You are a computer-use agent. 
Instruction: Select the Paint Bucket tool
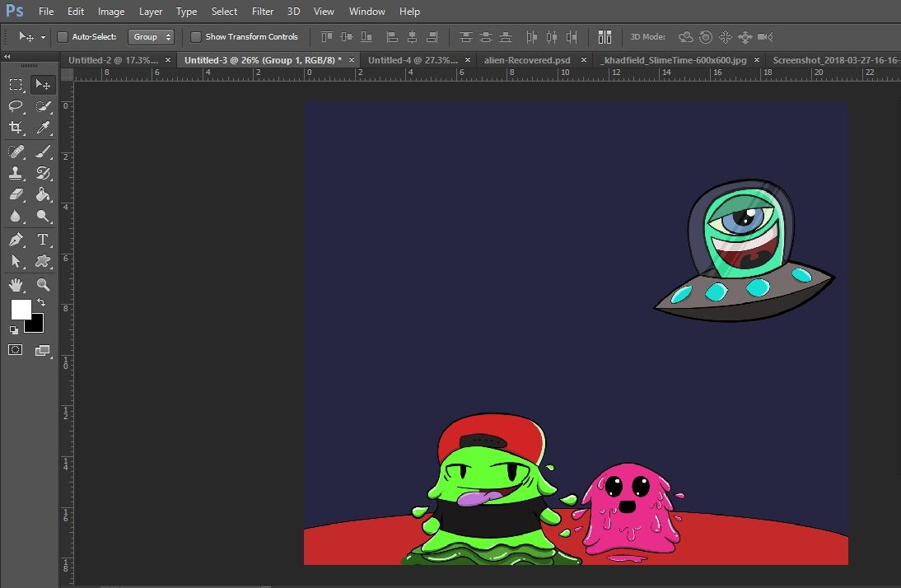[x=43, y=194]
